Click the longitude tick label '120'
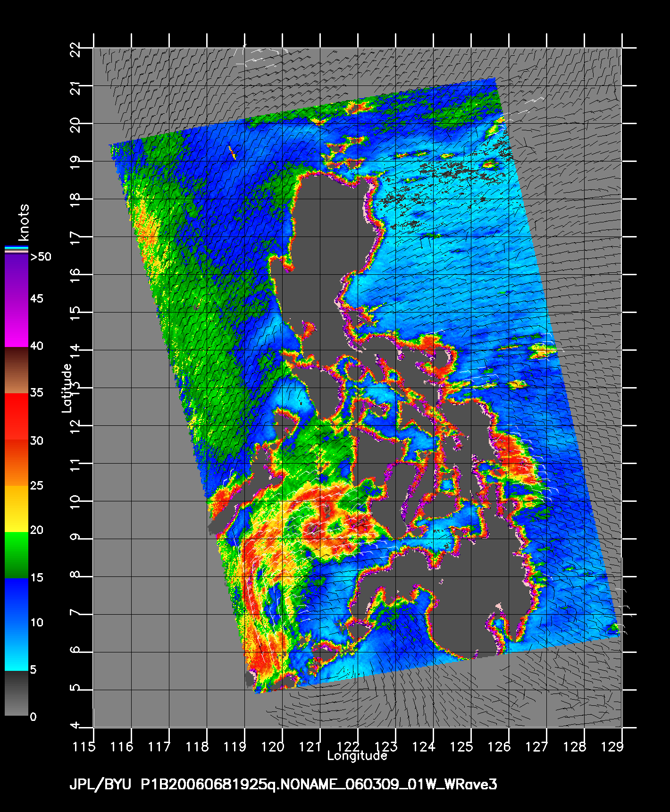 pyautogui.click(x=273, y=747)
